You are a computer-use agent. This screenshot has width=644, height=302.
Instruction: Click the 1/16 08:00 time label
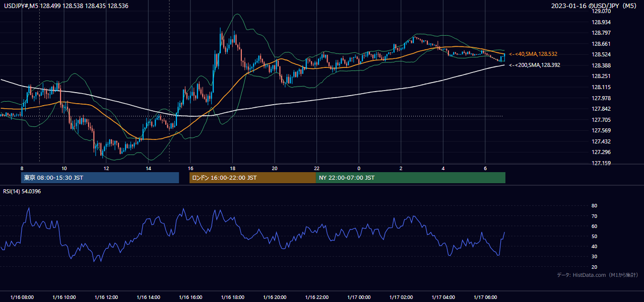pos(22,297)
